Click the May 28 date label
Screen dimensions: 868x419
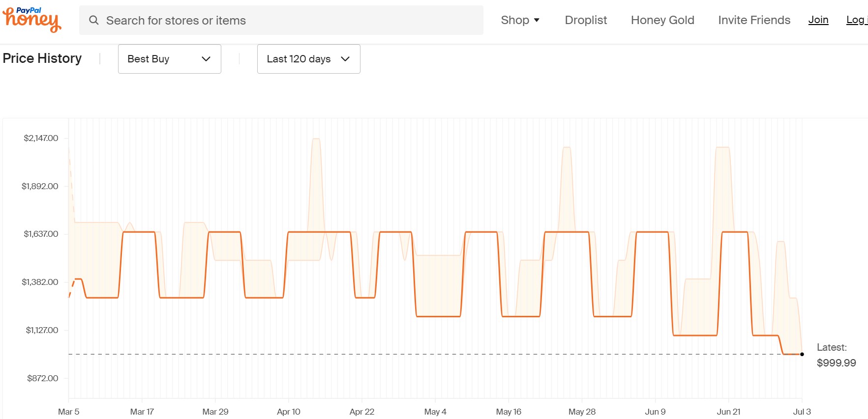click(582, 412)
